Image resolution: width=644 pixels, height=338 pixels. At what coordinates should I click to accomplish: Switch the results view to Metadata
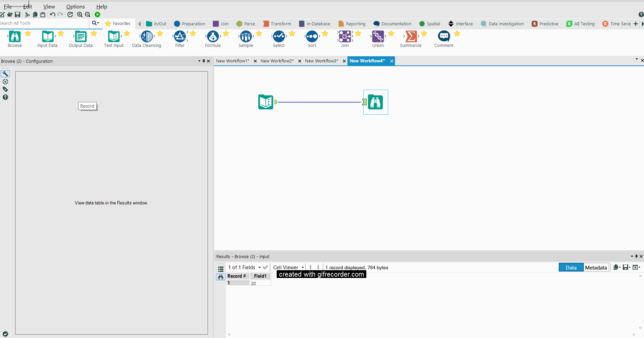(596, 267)
